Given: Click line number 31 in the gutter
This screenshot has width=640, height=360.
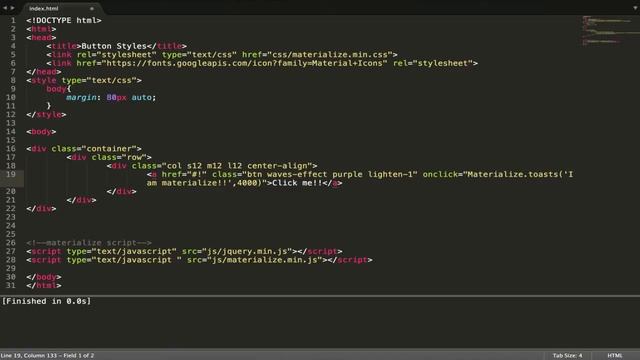Looking at the screenshot, I should point(11,286).
